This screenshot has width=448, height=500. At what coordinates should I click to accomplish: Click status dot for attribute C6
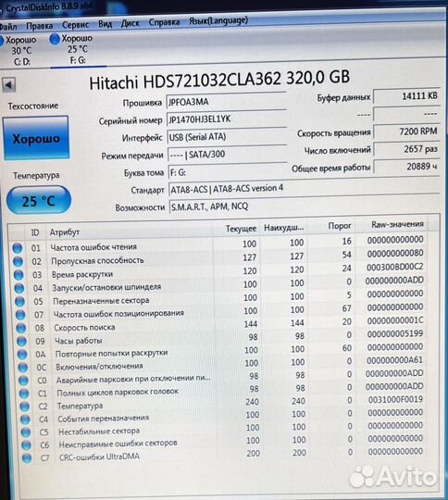point(26,445)
